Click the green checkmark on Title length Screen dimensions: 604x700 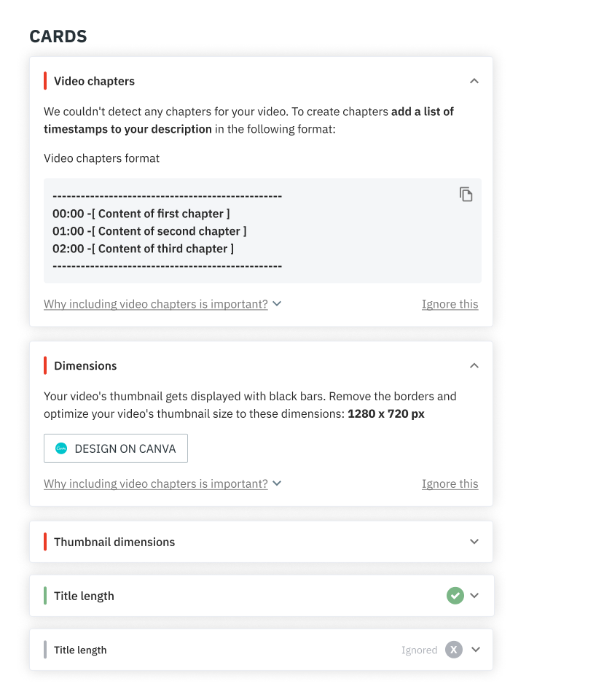click(455, 596)
